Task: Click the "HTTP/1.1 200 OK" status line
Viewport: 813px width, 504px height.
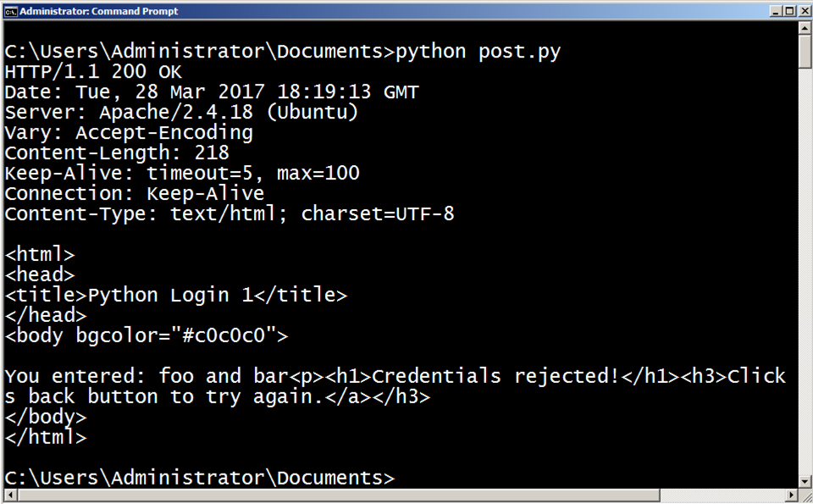Action: (x=93, y=71)
